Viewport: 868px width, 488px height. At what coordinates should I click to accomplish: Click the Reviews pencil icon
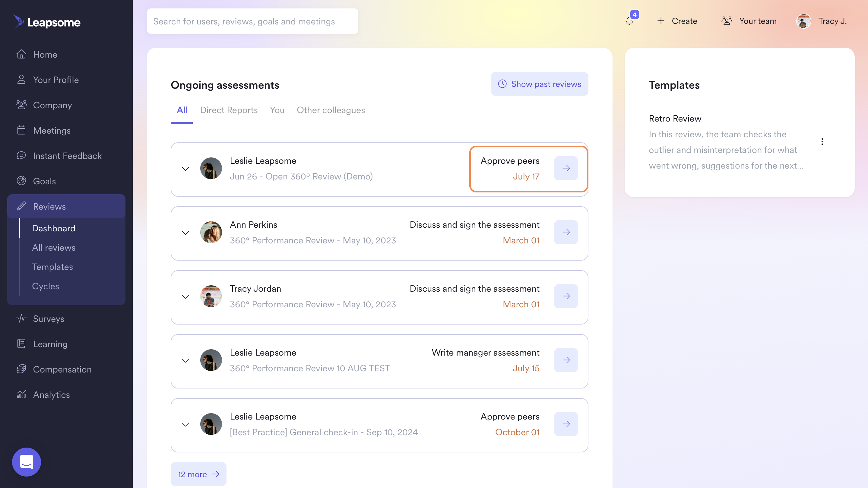[x=21, y=206]
